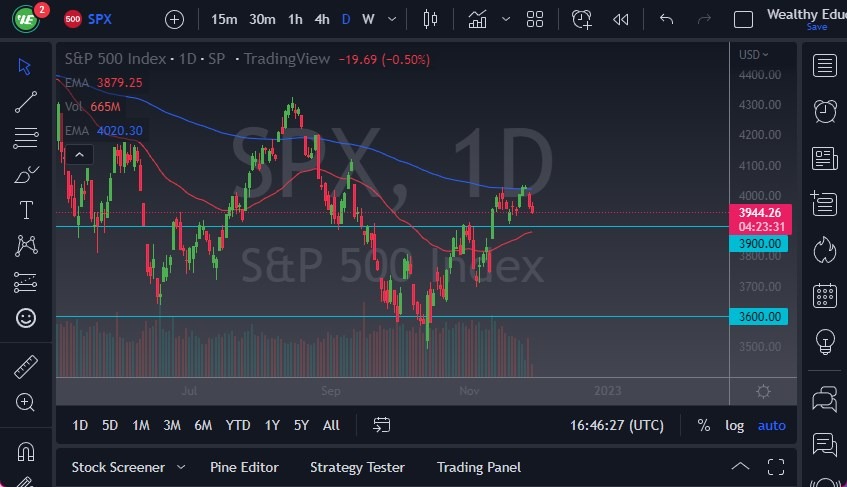Select the 4h timeframe button
847x487 pixels.
[x=321, y=19]
